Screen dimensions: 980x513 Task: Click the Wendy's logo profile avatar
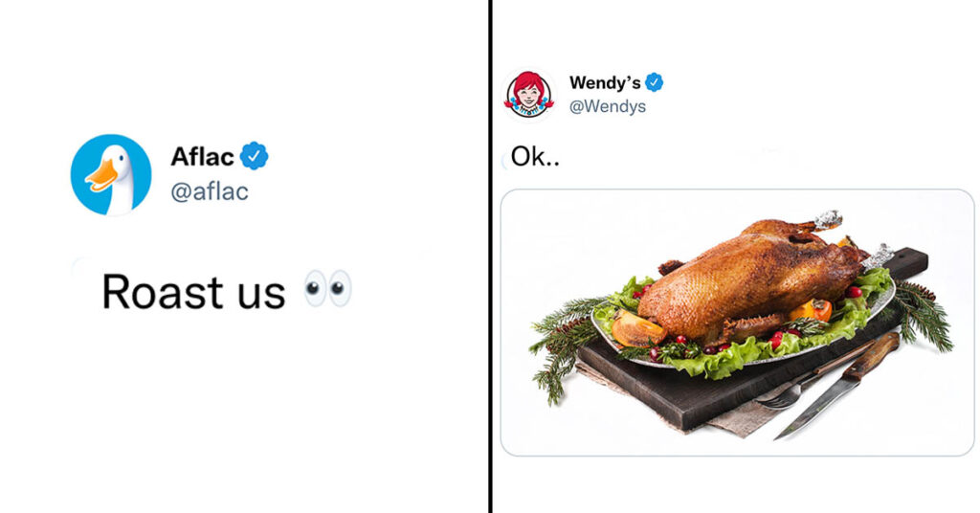[x=529, y=95]
